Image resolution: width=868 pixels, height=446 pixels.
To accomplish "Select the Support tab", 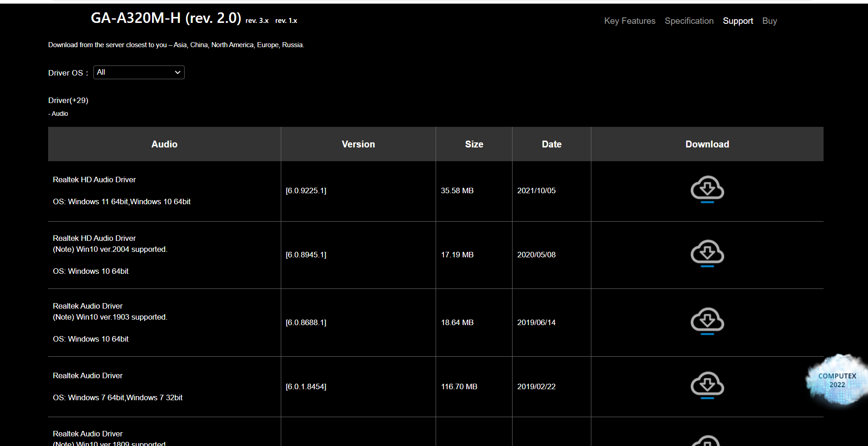I will pyautogui.click(x=738, y=21).
